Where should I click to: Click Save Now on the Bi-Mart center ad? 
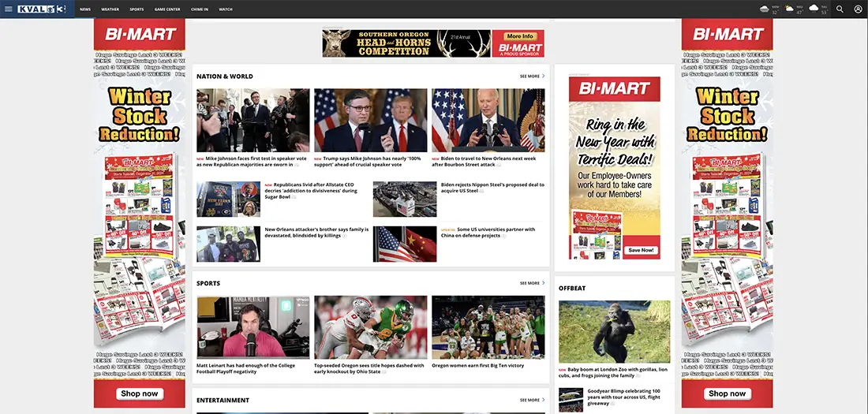641,250
